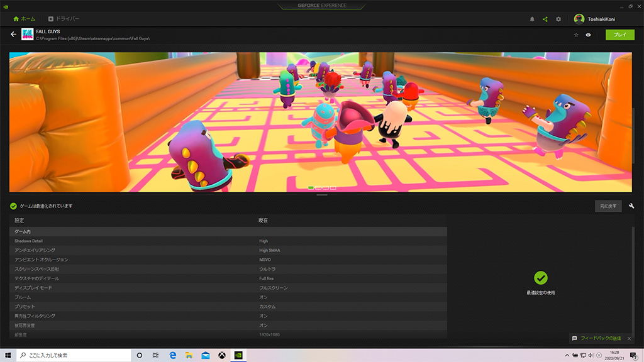Select the second screenshot carousel indicator
The width and height of the screenshot is (644, 362).
coord(318,187)
